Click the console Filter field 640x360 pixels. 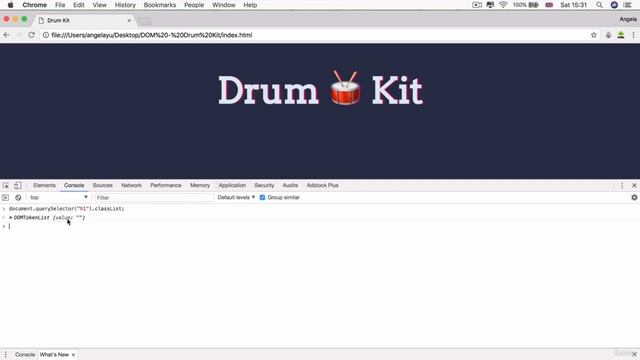[x=154, y=198]
